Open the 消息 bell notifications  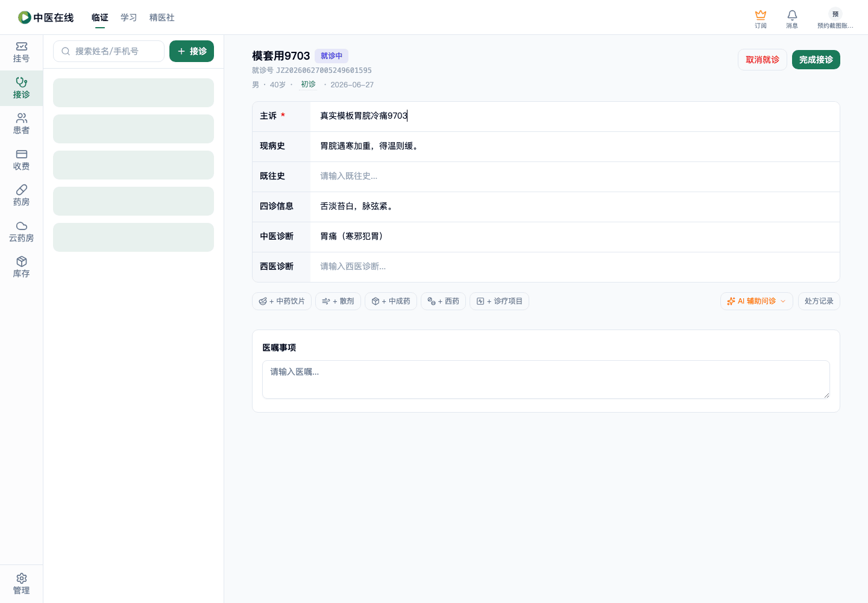coord(792,19)
